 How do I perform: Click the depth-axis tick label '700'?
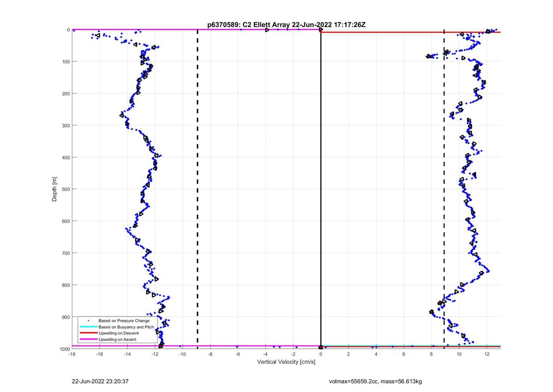[66, 253]
